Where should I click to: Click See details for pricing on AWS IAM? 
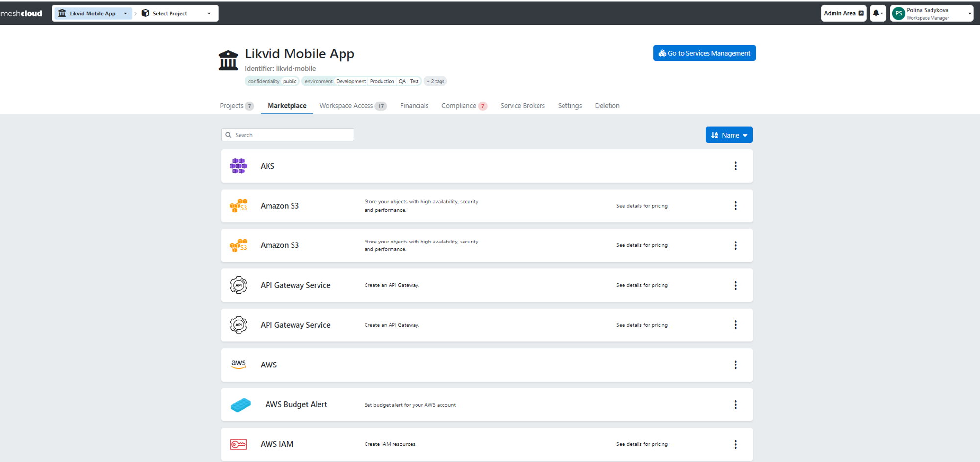tap(642, 444)
